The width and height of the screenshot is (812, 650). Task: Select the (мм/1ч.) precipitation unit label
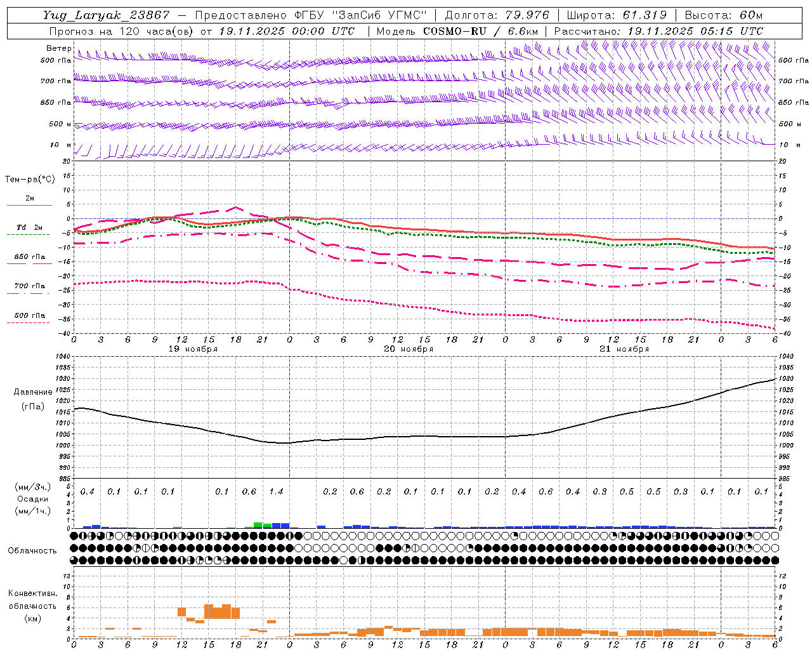32,510
